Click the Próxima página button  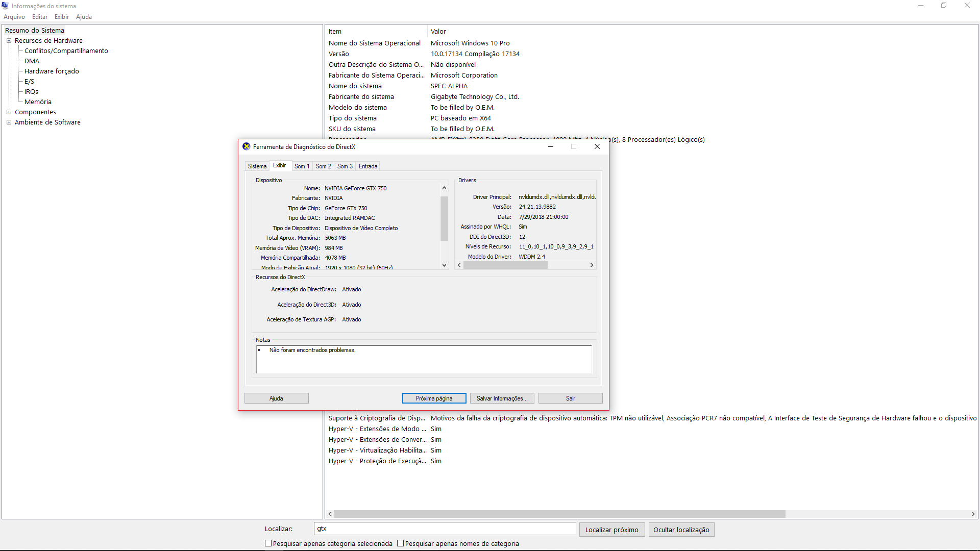pyautogui.click(x=434, y=398)
